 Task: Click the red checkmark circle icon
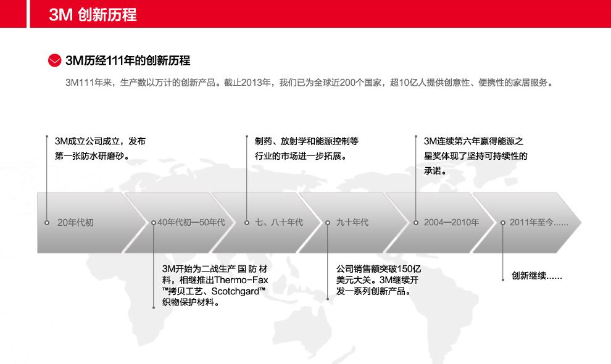[54, 60]
